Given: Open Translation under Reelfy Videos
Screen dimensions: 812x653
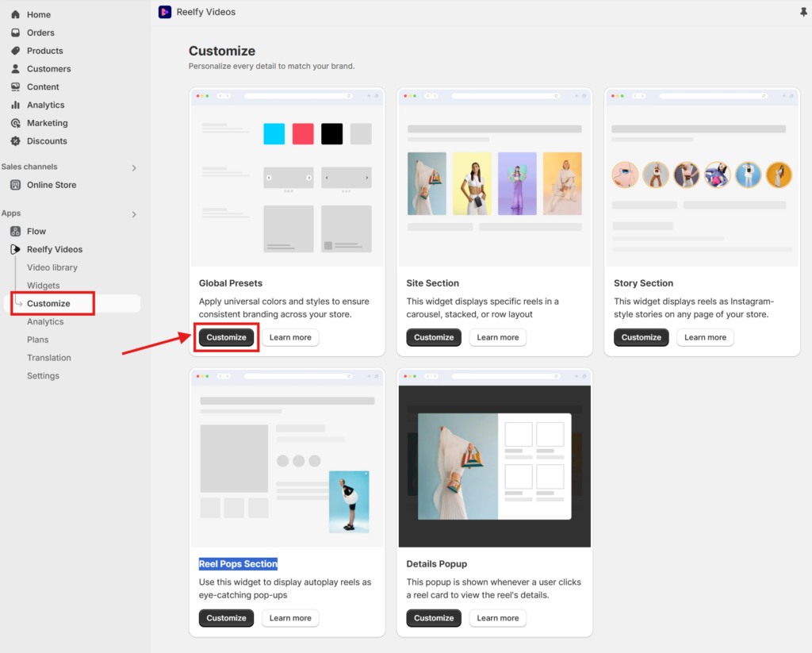Looking at the screenshot, I should (x=49, y=358).
